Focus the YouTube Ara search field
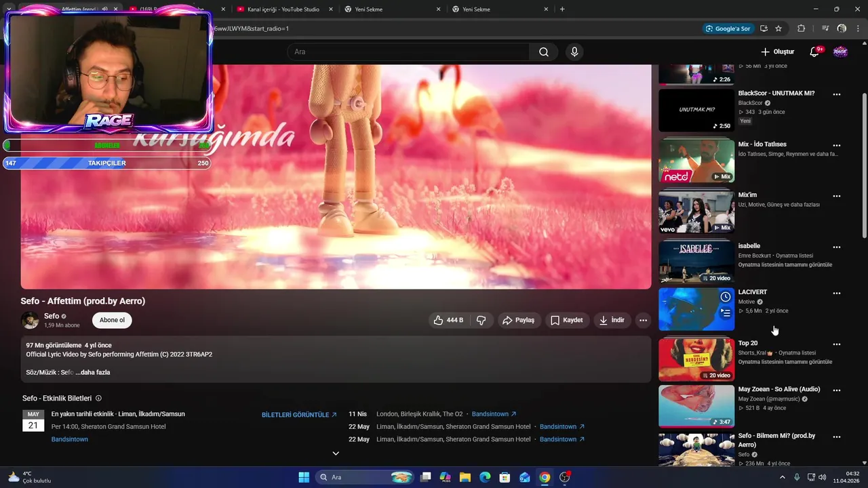 pyautogui.click(x=408, y=52)
